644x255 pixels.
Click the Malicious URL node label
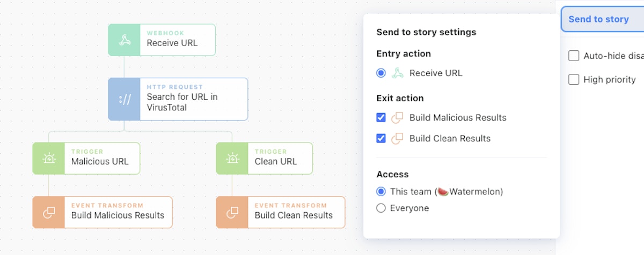[100, 161]
